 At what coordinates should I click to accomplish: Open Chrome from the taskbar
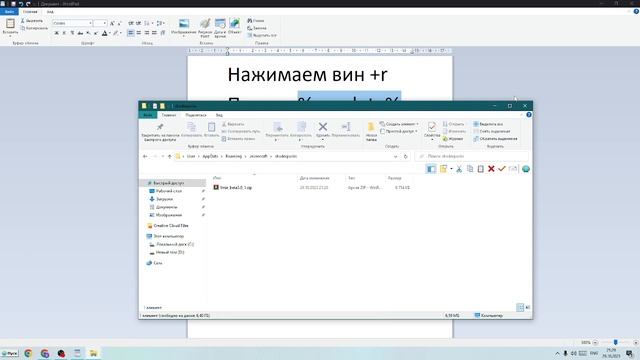click(x=28, y=353)
